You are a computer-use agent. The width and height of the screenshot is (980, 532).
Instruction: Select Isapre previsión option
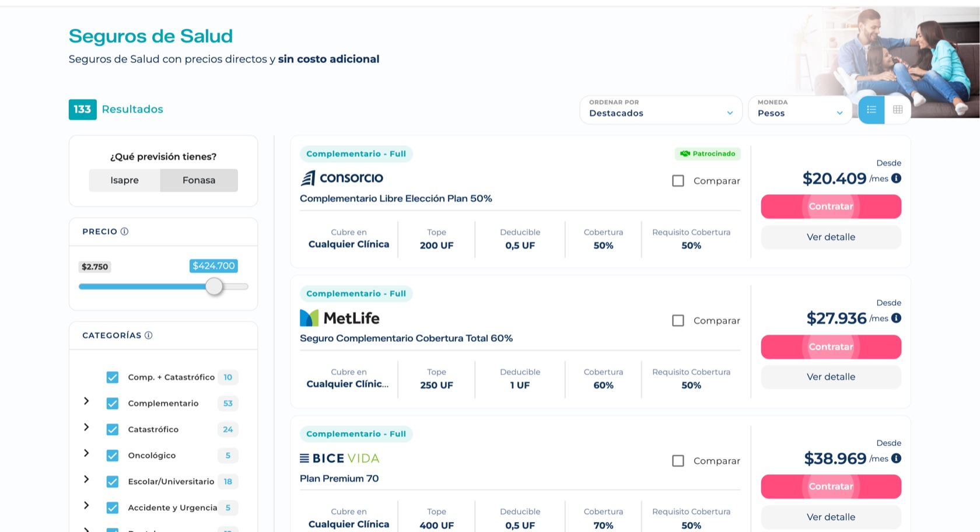tap(124, 180)
